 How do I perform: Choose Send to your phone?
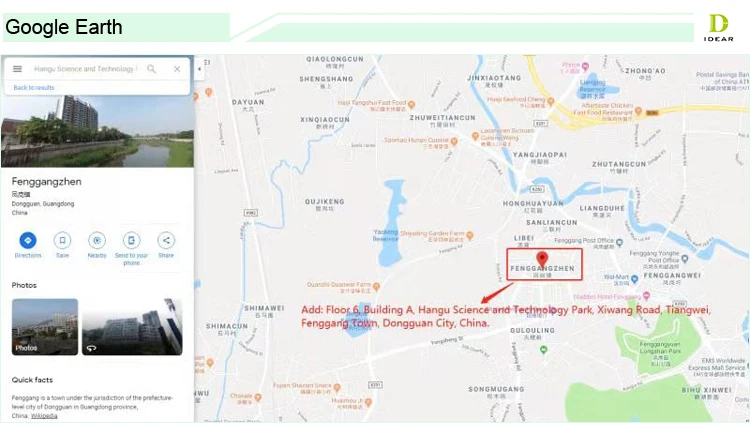pyautogui.click(x=131, y=240)
